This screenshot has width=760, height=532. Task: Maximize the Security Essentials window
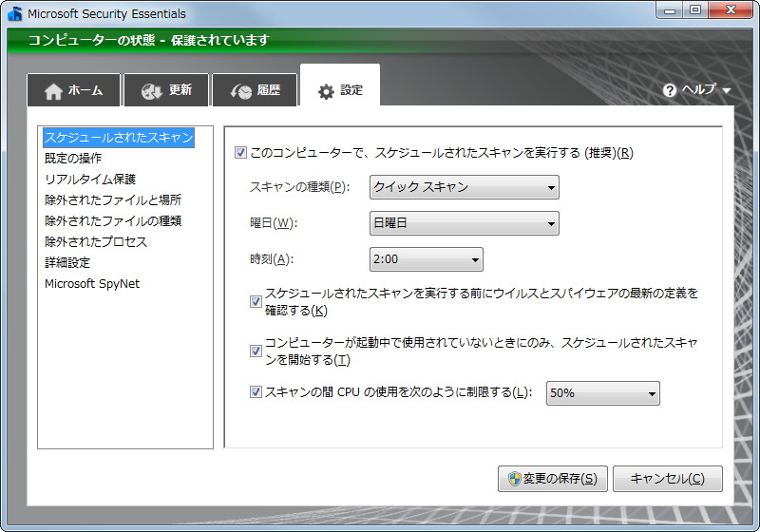pos(695,10)
